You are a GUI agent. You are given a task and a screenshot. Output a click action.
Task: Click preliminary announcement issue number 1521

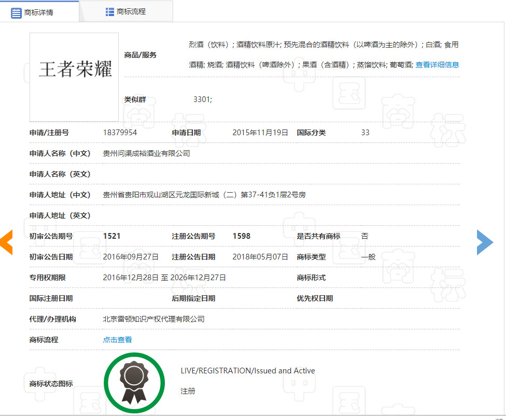[x=111, y=236]
